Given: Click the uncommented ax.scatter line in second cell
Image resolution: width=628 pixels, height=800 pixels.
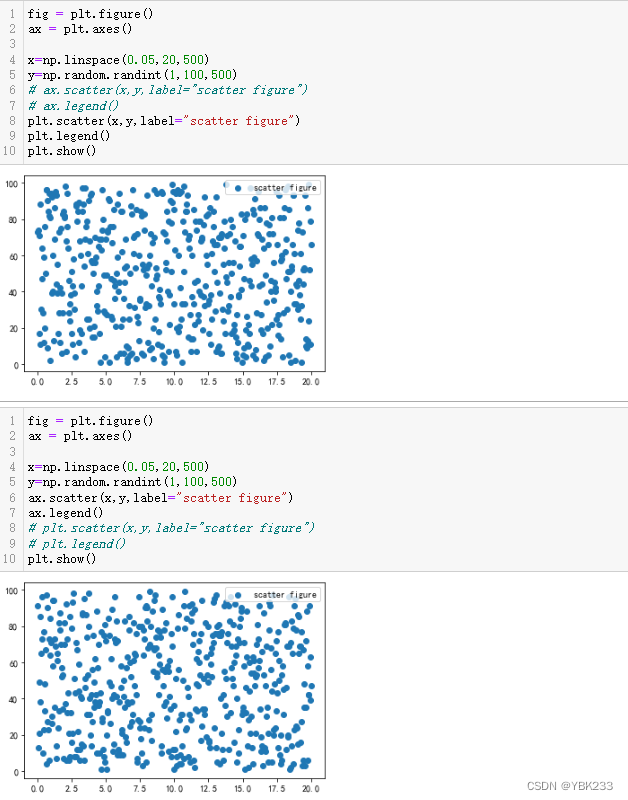Looking at the screenshot, I should coord(160,497).
